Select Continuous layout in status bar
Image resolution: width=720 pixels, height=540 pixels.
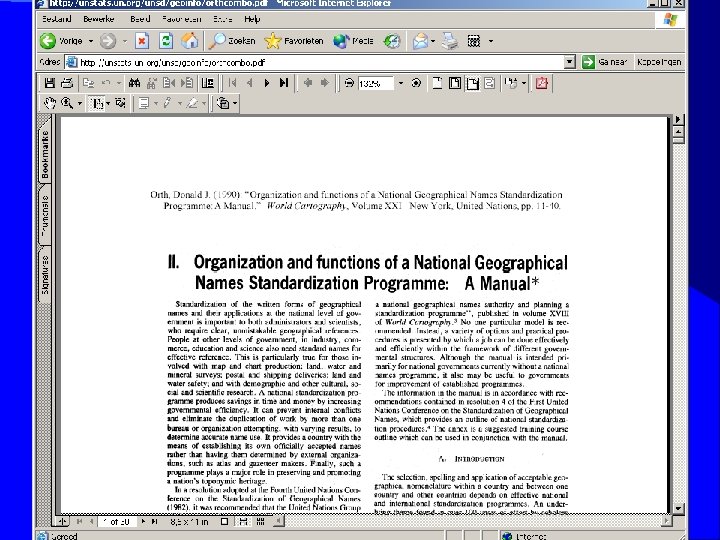[x=243, y=522]
